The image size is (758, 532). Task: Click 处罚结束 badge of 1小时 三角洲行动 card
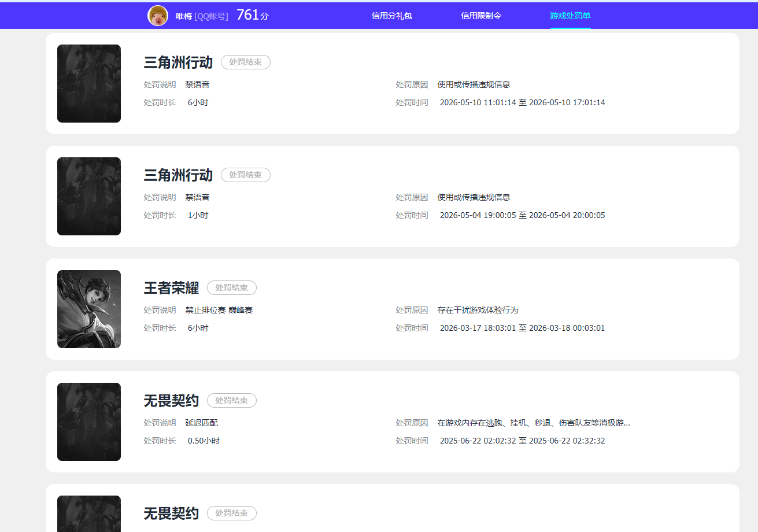tap(246, 175)
